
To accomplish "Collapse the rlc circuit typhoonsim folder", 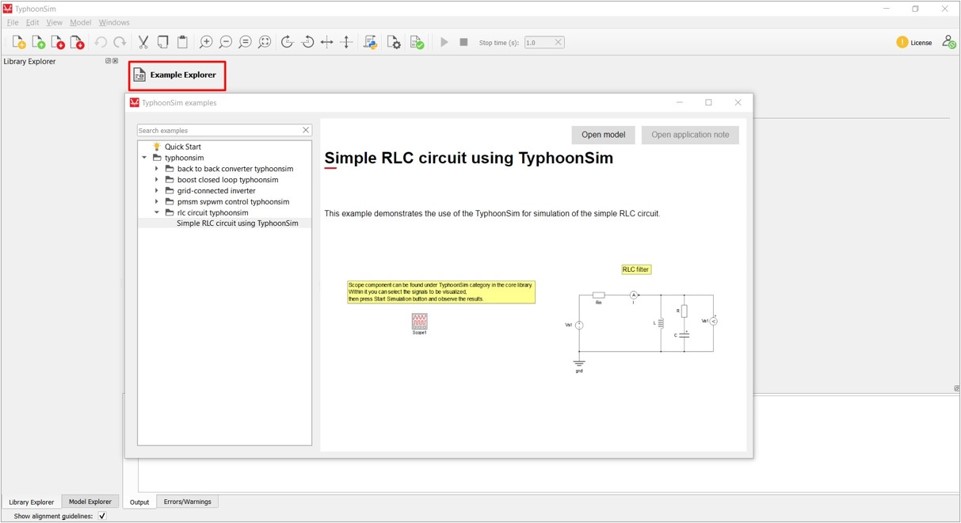I will click(157, 213).
